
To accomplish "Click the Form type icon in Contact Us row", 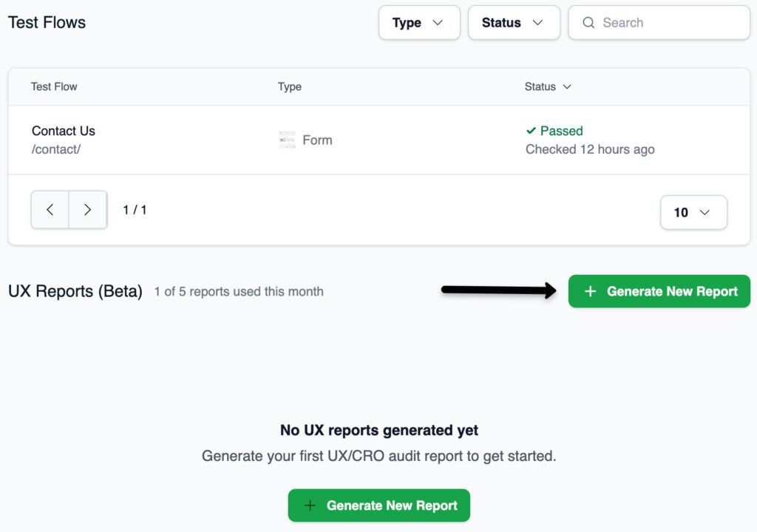I will (287, 140).
